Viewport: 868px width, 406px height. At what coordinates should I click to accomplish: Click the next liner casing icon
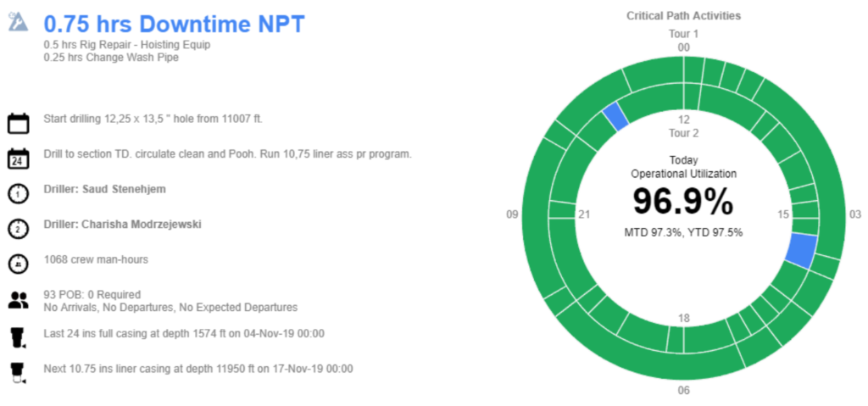pyautogui.click(x=19, y=373)
